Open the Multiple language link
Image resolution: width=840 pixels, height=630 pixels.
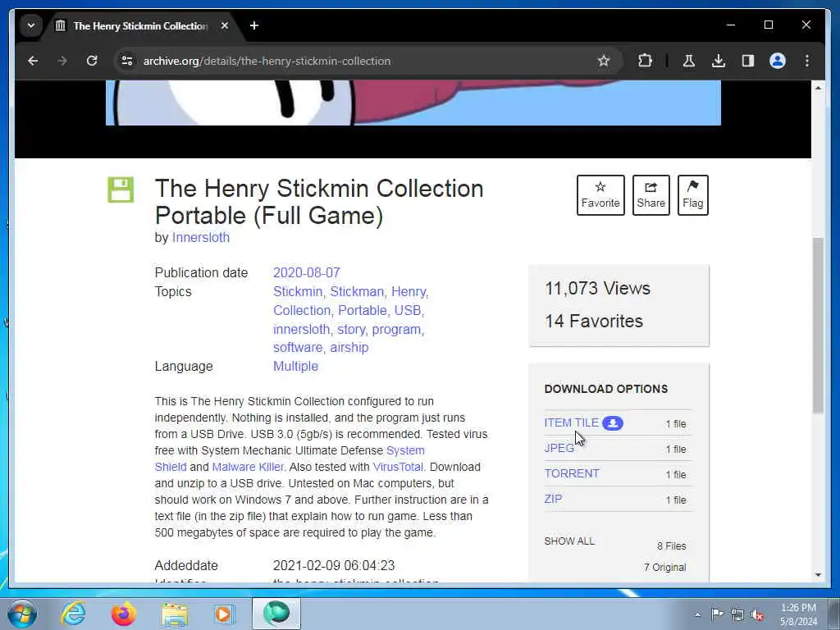pos(295,367)
